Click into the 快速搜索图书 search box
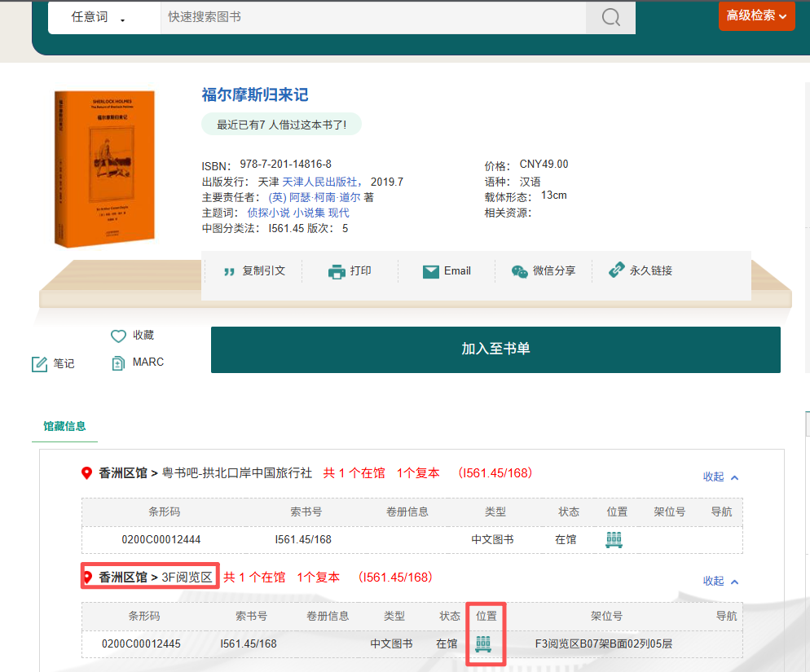Screen dimensions: 810x672 372,17
